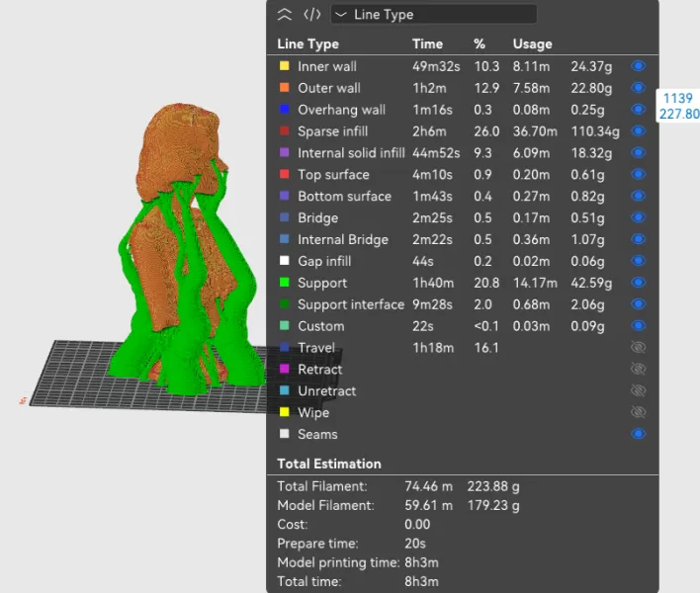The width and height of the screenshot is (700, 593).
Task: Select the Travel row label
Action: click(x=316, y=348)
